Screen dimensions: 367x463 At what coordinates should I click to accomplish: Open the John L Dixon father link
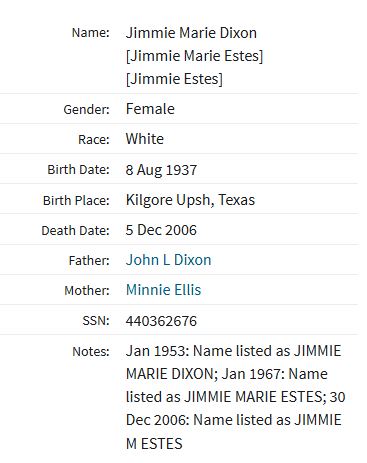tap(168, 260)
